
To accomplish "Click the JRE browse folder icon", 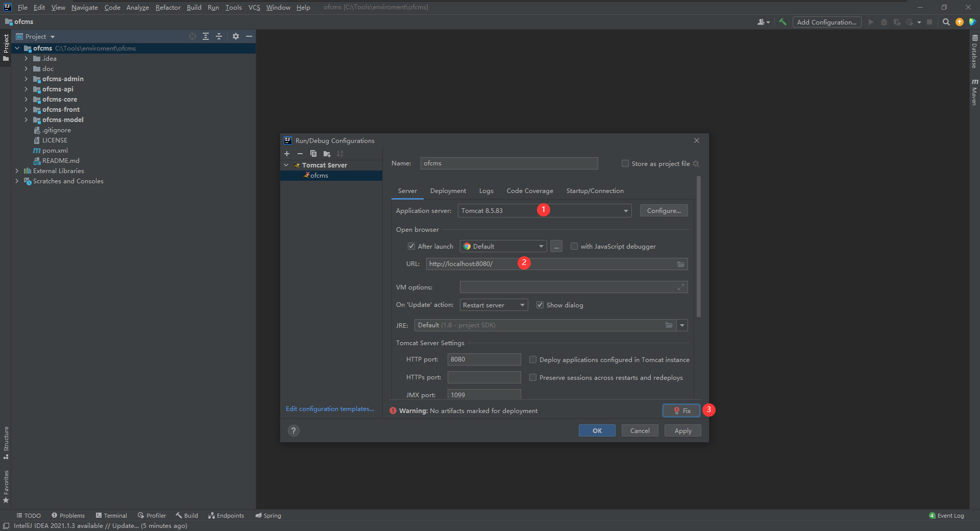I will point(669,325).
